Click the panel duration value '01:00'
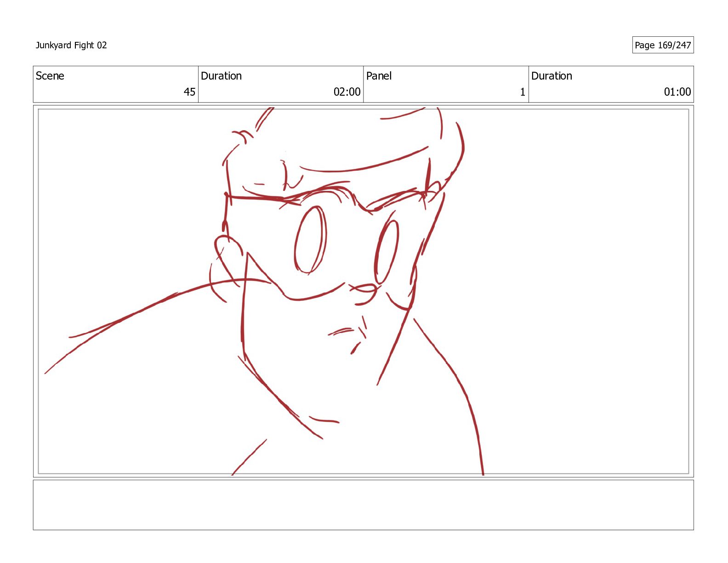 (677, 92)
